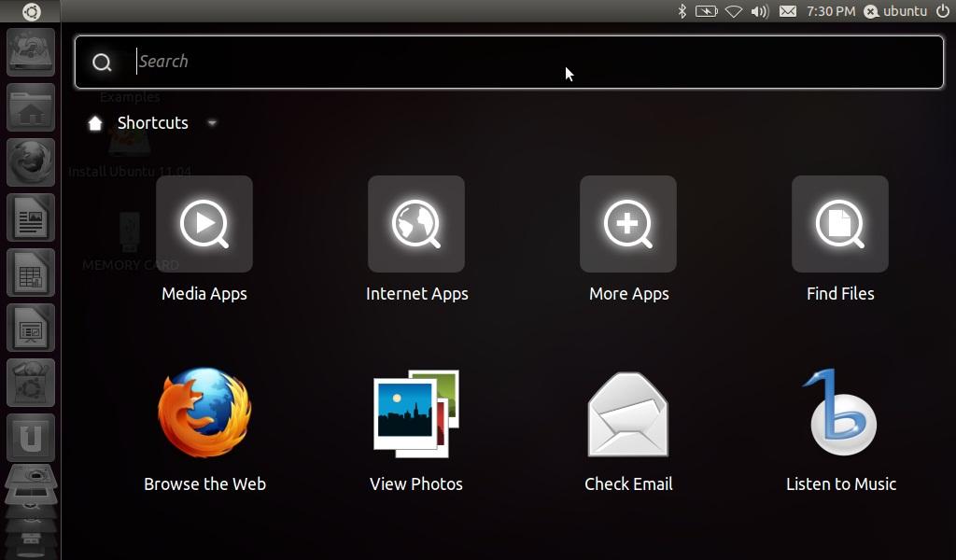This screenshot has height=560, width=956.
Task: Open LibreOffice Writer from the launcher
Action: pos(31,218)
